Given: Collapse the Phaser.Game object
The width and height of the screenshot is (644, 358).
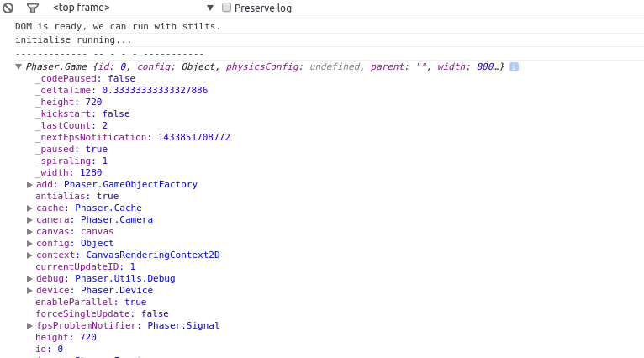Looking at the screenshot, I should [x=18, y=66].
